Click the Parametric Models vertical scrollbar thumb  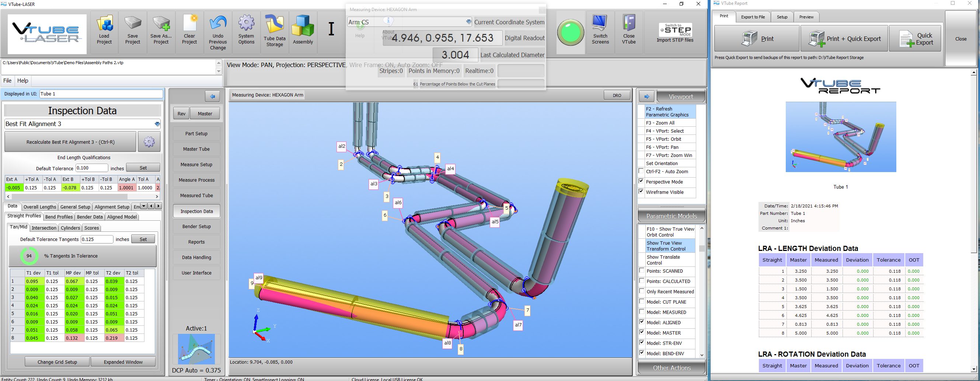click(702, 249)
